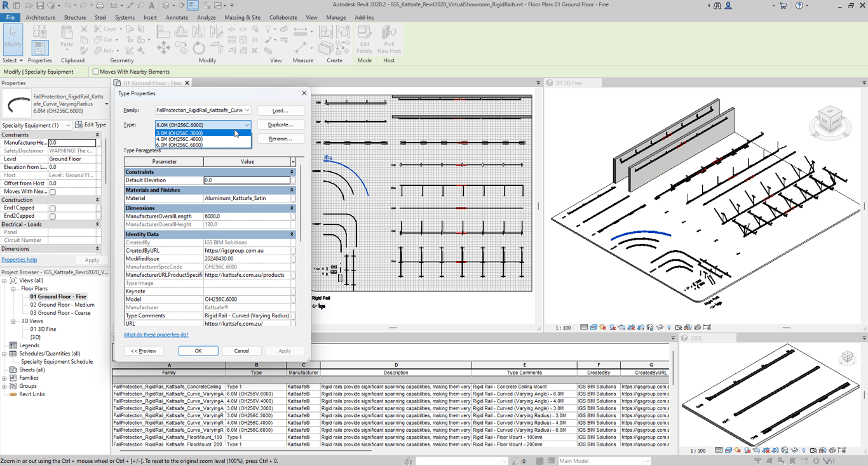
Task: Tick the End2Capped checkbox
Action: (53, 216)
